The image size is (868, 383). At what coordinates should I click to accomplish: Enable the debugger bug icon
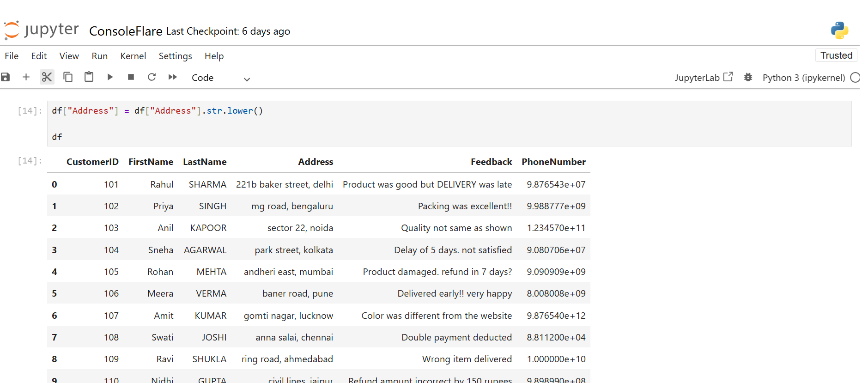(x=748, y=77)
